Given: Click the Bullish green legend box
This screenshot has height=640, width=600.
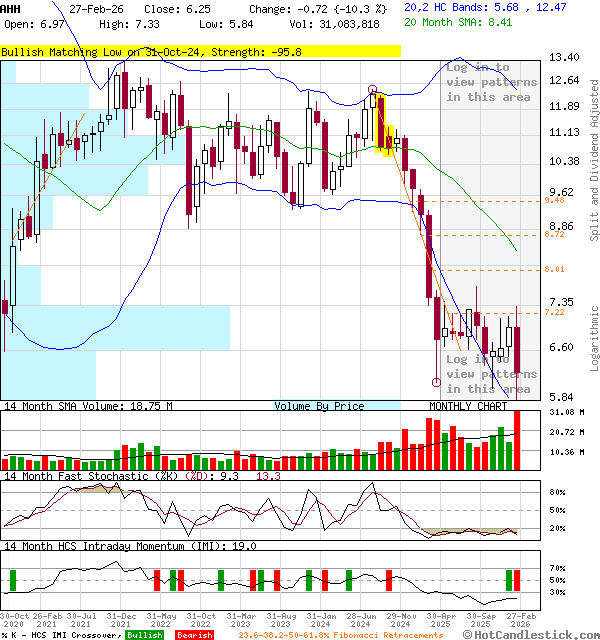Looking at the screenshot, I should tap(144, 635).
